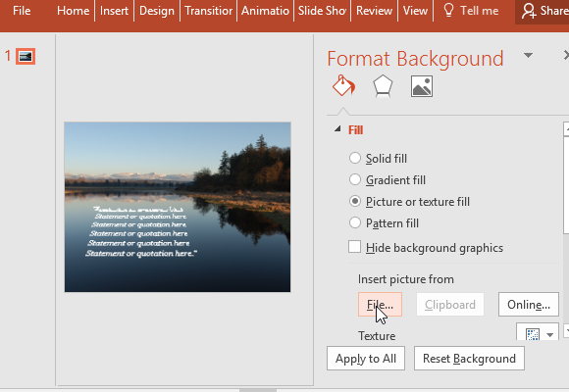This screenshot has height=392, width=569.
Task: Click the Share person icon
Action: coord(529,11)
